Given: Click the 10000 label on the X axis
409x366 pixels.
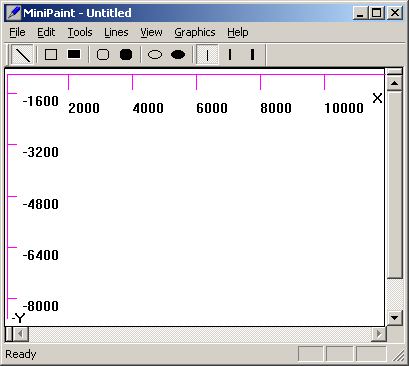Looking at the screenshot, I should click(x=344, y=108).
